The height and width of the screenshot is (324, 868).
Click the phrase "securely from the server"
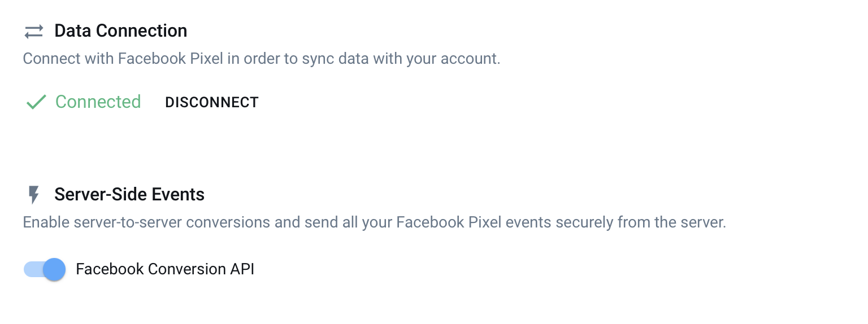pyautogui.click(x=640, y=222)
